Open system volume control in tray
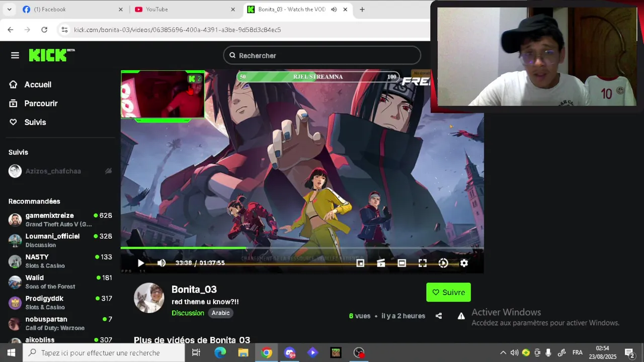 (x=514, y=352)
